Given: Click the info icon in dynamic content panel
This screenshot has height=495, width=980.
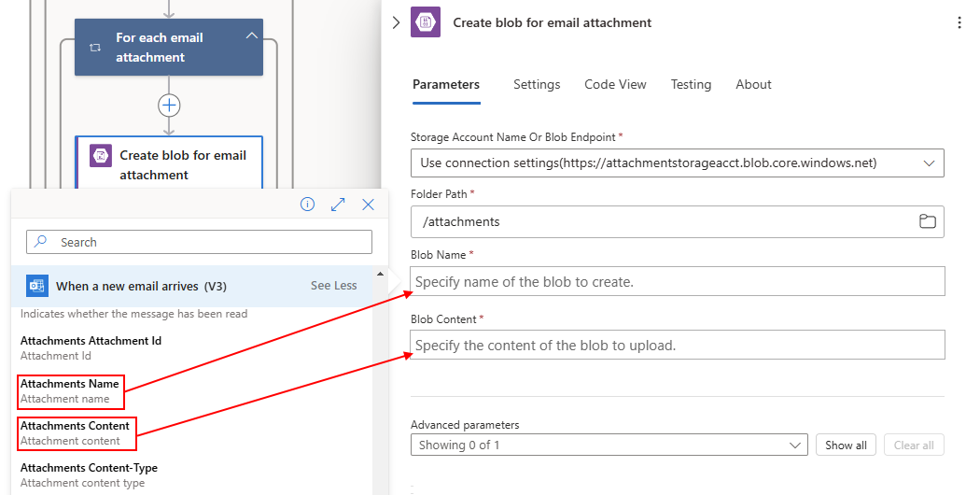Looking at the screenshot, I should 307,205.
